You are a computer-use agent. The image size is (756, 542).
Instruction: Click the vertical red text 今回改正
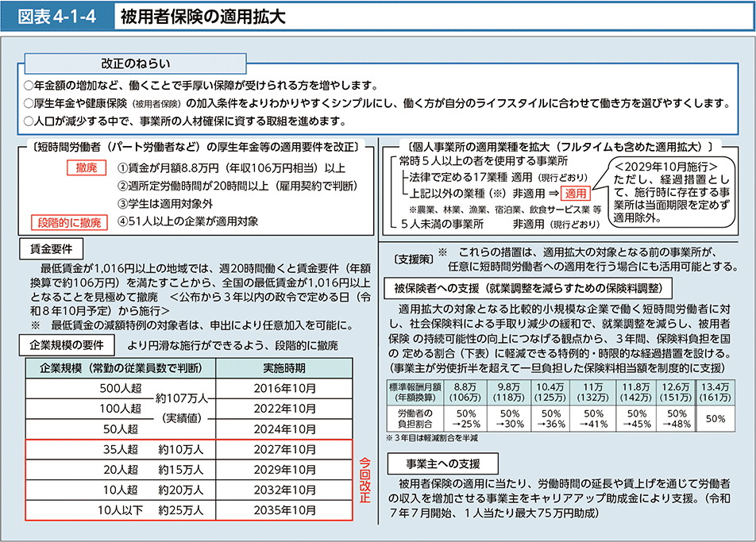pos(364,480)
